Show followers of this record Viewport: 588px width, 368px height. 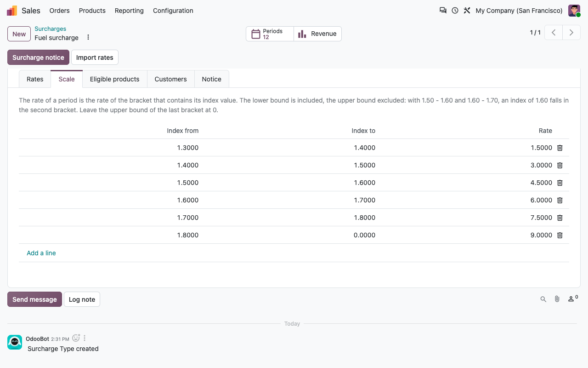tap(573, 299)
